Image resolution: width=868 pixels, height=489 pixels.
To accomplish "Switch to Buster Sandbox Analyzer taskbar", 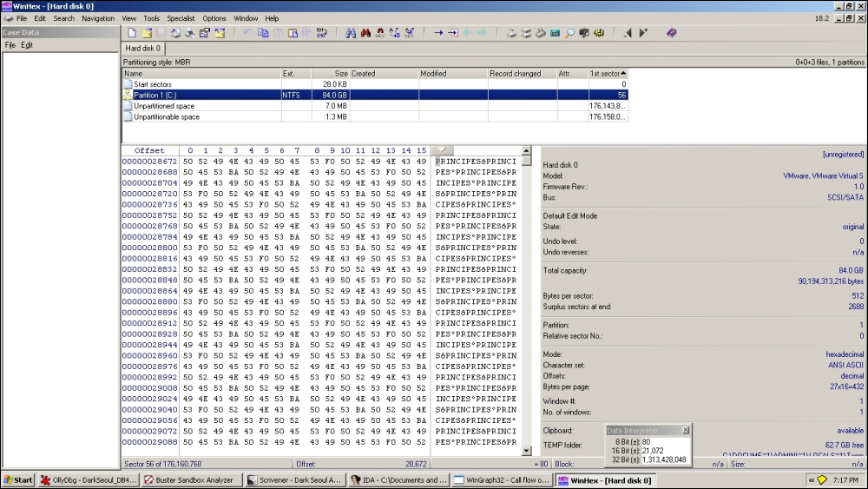I will 192,480.
